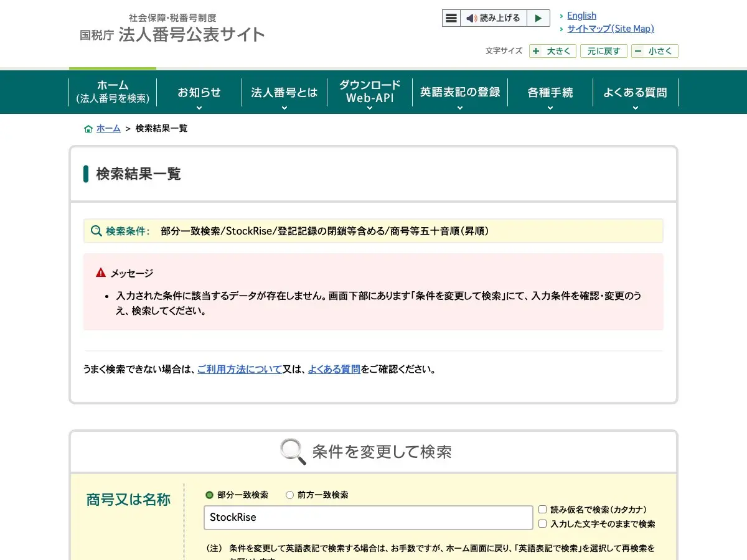The height and width of the screenshot is (560, 747).
Task: Expand the 法人番号とは menu
Action: click(x=284, y=92)
